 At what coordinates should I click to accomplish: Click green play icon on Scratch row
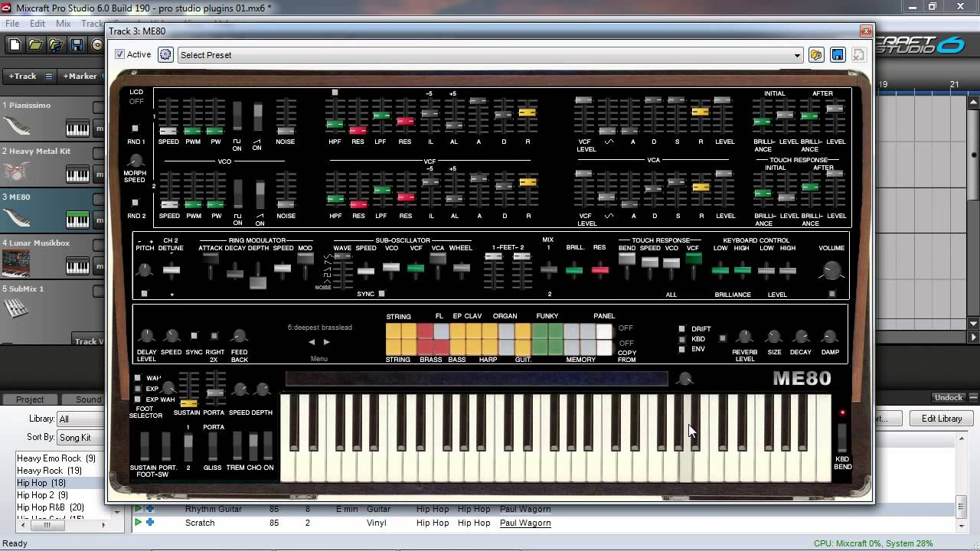click(x=138, y=523)
